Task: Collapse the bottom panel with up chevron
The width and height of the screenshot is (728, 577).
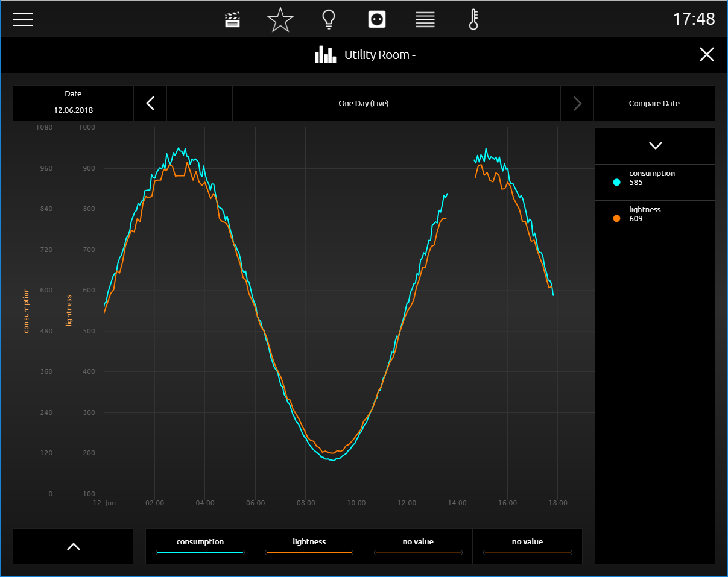Action: 73,546
